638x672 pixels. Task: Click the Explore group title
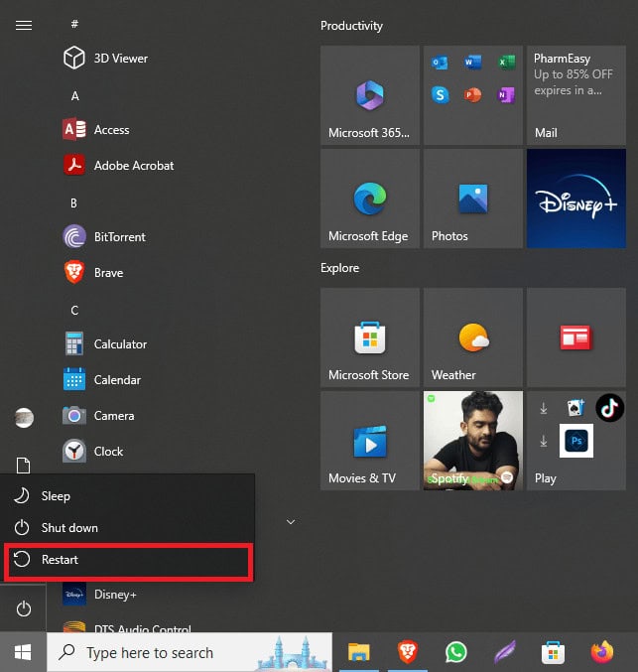coord(339,268)
